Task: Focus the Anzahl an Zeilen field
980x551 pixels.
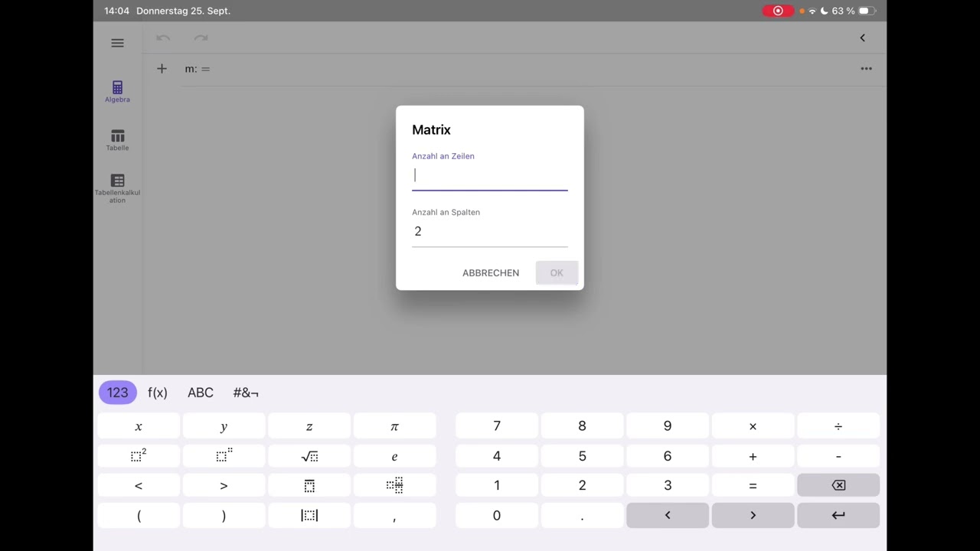Action: click(490, 175)
